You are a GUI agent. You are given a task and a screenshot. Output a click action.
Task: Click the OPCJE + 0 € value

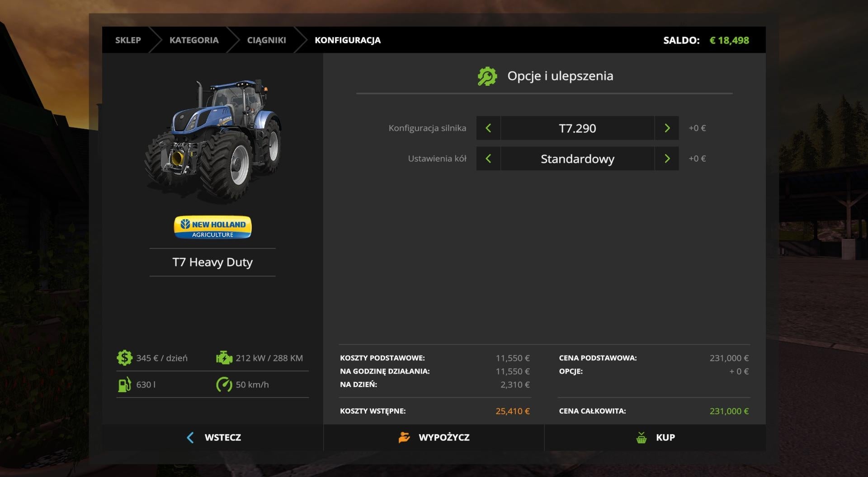pos(739,371)
